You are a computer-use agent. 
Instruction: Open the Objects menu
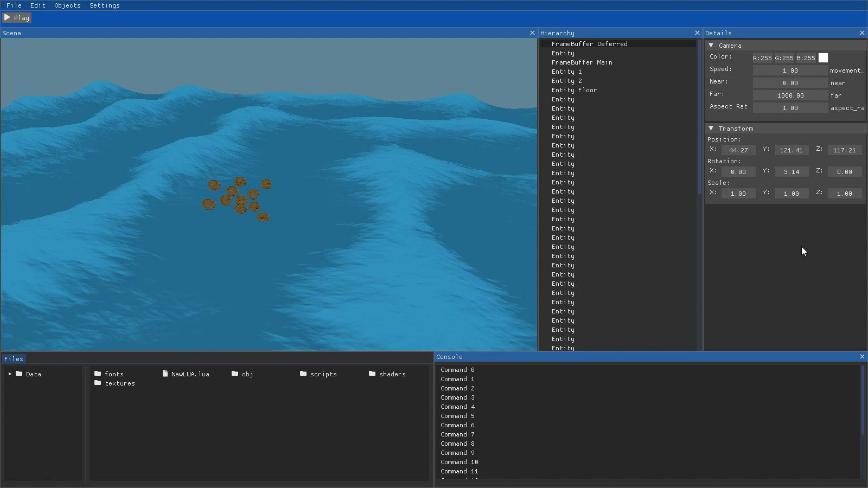[67, 5]
